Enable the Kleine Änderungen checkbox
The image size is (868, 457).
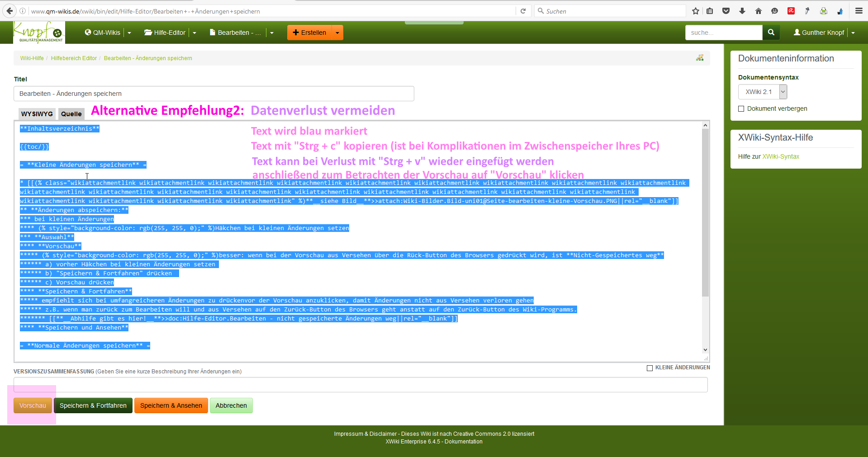click(x=650, y=368)
